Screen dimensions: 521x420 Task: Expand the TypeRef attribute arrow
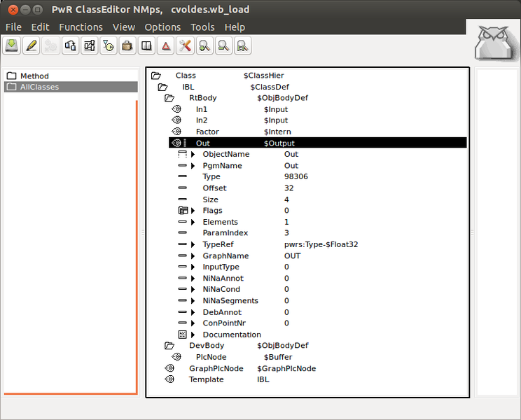[193, 245]
